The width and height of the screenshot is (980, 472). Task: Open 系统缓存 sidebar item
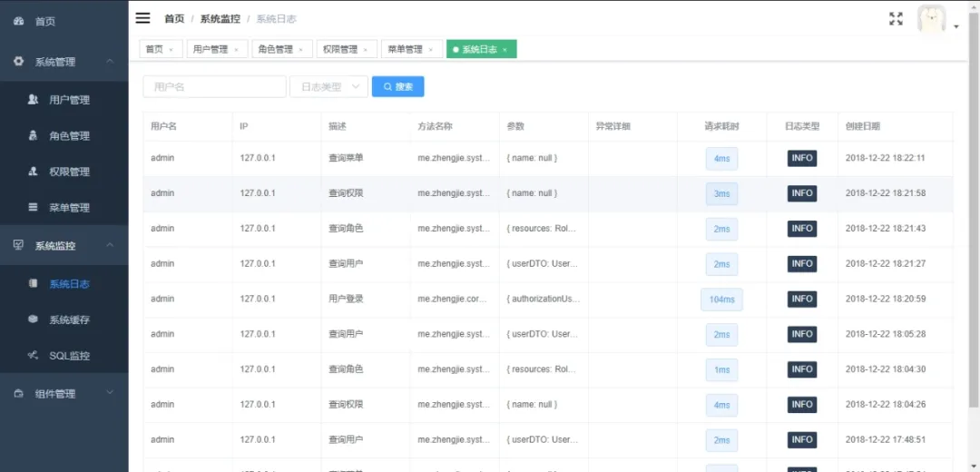click(69, 320)
